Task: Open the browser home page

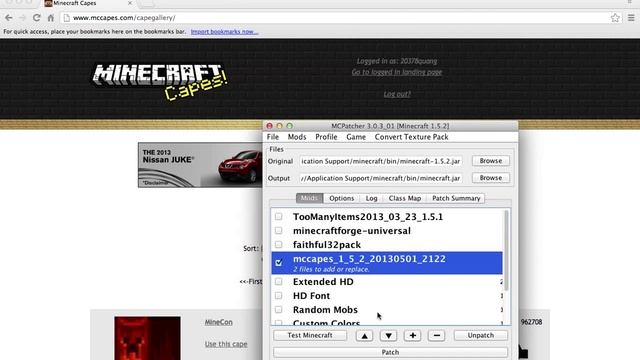Action: [x=51, y=18]
